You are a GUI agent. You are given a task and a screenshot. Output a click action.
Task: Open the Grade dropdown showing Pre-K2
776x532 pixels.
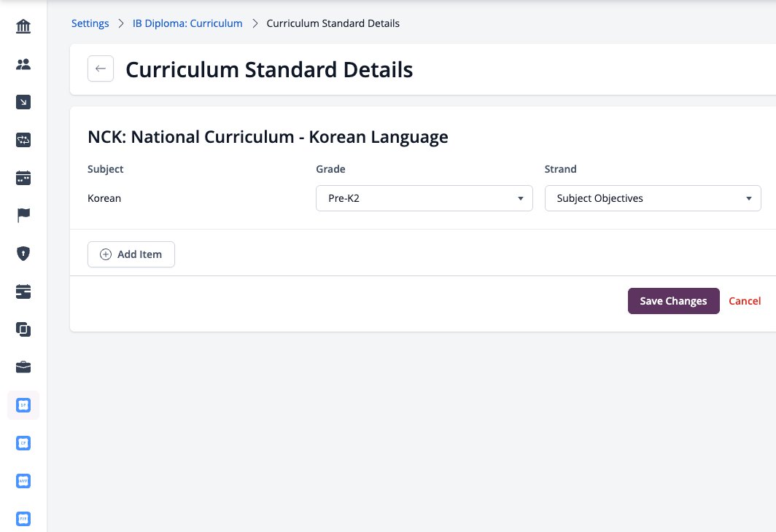point(424,198)
